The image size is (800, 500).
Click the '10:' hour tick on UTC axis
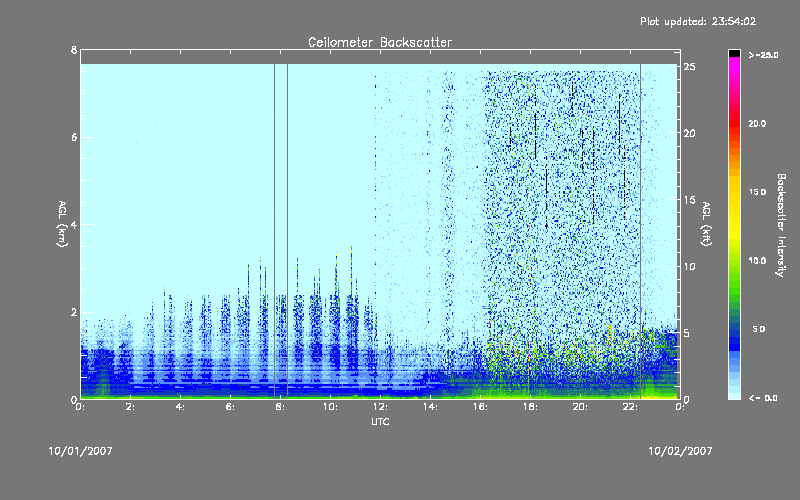tap(330, 407)
